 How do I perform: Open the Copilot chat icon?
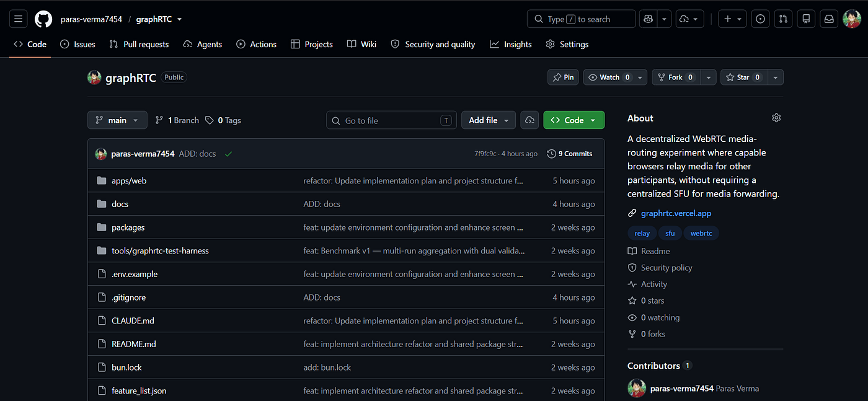click(x=648, y=19)
